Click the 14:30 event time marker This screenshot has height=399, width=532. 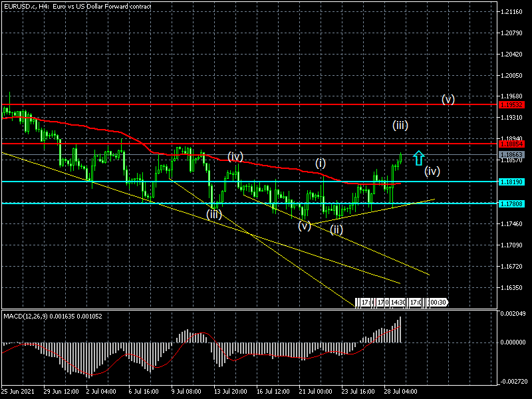click(398, 303)
